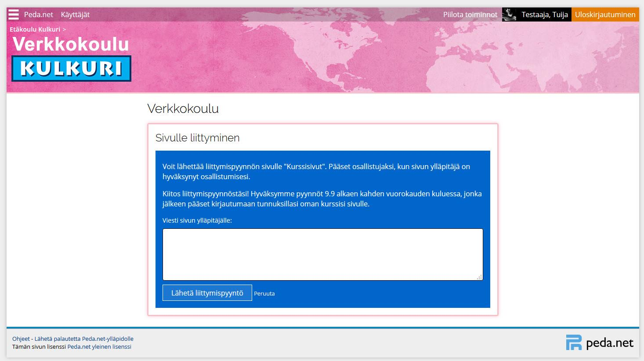The height and width of the screenshot is (361, 644).
Task: Click the Kulkuri logo image
Action: pos(71,69)
